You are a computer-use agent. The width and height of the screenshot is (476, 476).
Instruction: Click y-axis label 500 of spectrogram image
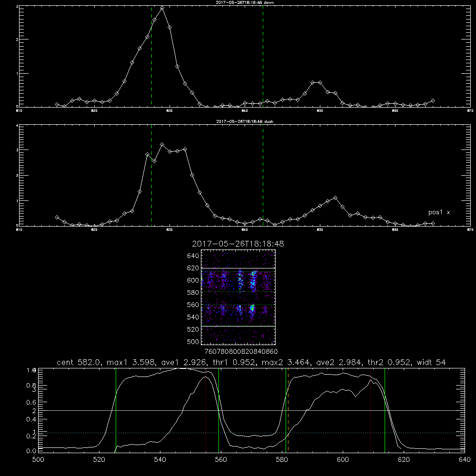193,341
